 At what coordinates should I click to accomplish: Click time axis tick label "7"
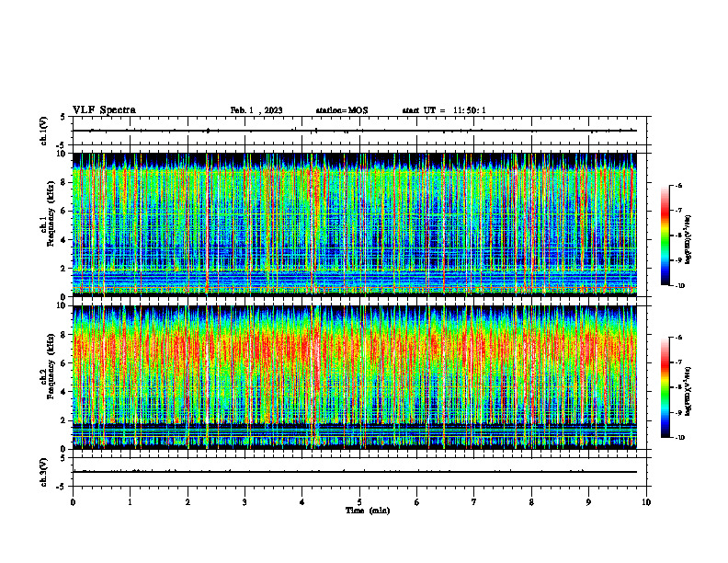click(x=474, y=502)
